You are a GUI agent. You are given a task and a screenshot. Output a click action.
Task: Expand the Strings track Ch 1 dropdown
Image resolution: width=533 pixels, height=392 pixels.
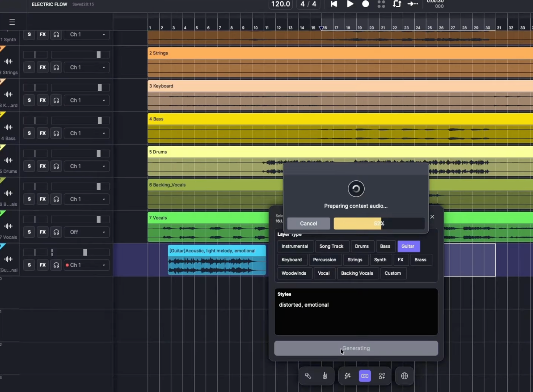[x=87, y=68]
